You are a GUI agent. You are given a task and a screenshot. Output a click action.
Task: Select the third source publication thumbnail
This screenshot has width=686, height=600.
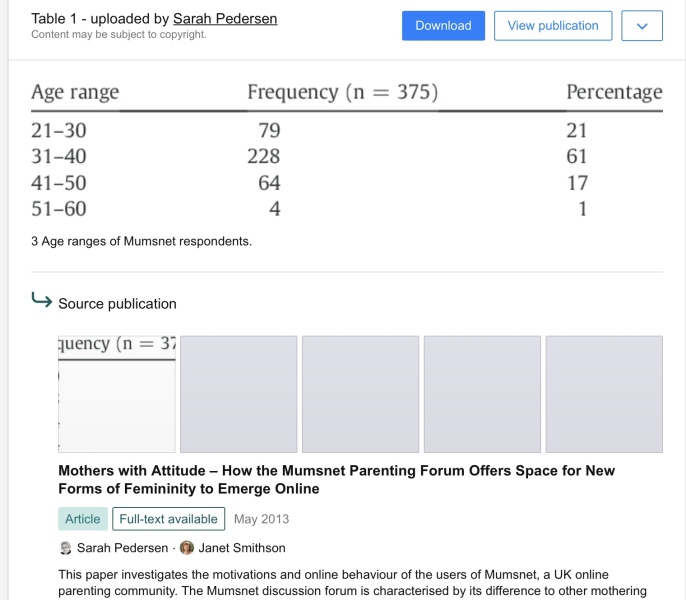(x=360, y=393)
